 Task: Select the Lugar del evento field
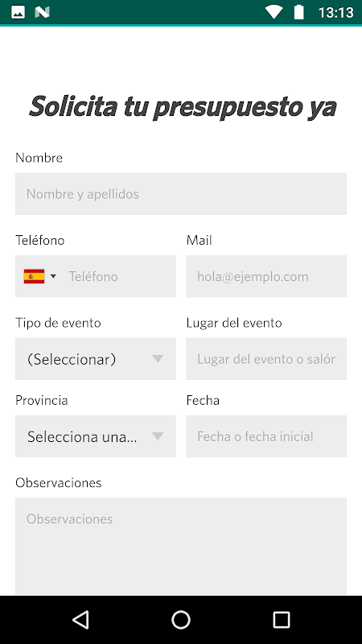[x=266, y=358]
